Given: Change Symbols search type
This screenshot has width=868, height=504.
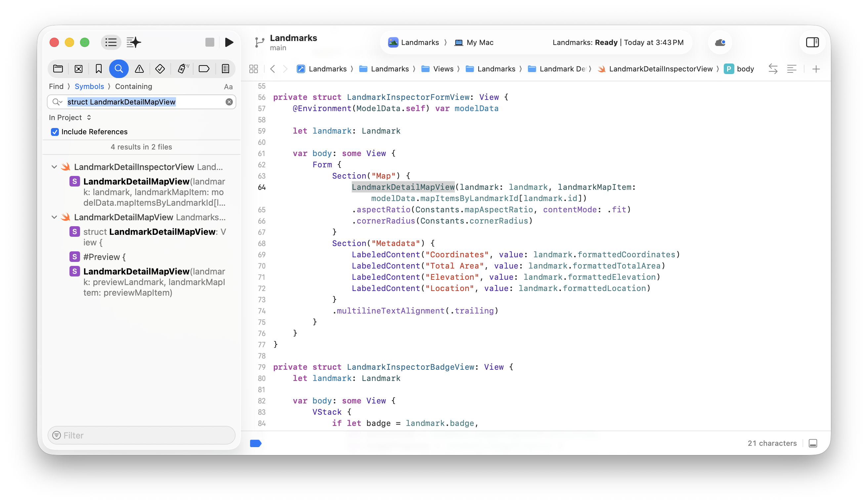Looking at the screenshot, I should (x=89, y=86).
